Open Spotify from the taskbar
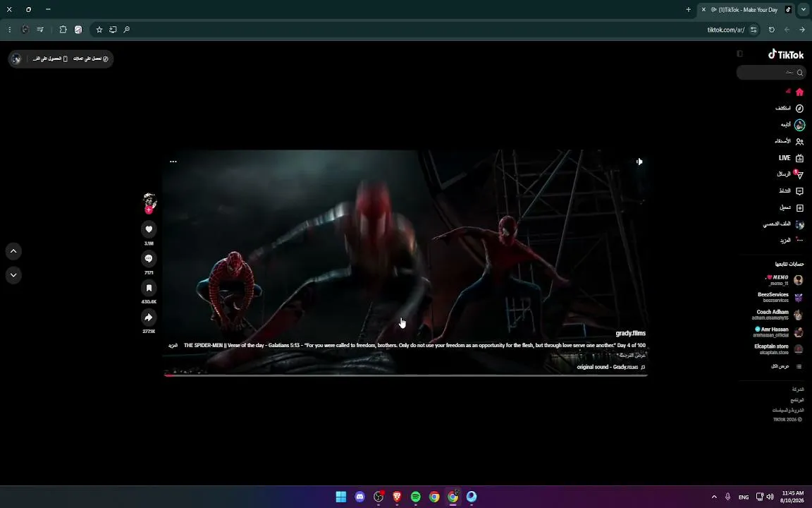Image resolution: width=812 pixels, height=508 pixels. (x=415, y=497)
